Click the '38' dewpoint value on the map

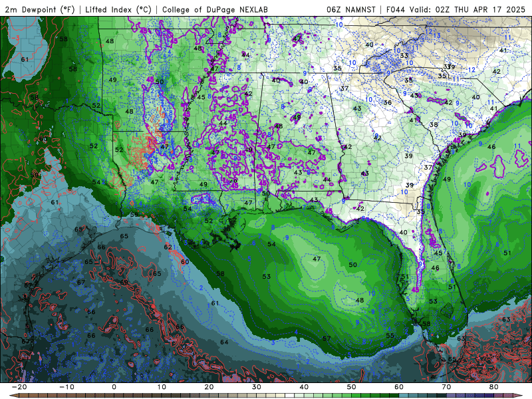[434, 124]
